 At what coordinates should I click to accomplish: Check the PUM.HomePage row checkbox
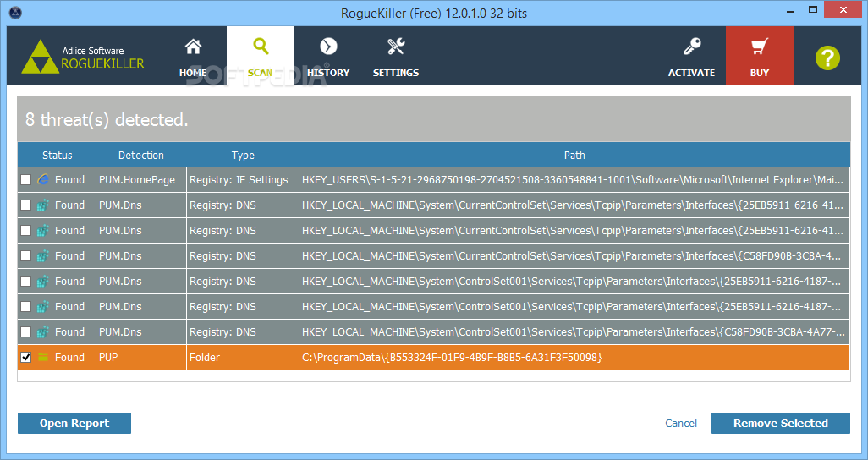coord(25,180)
